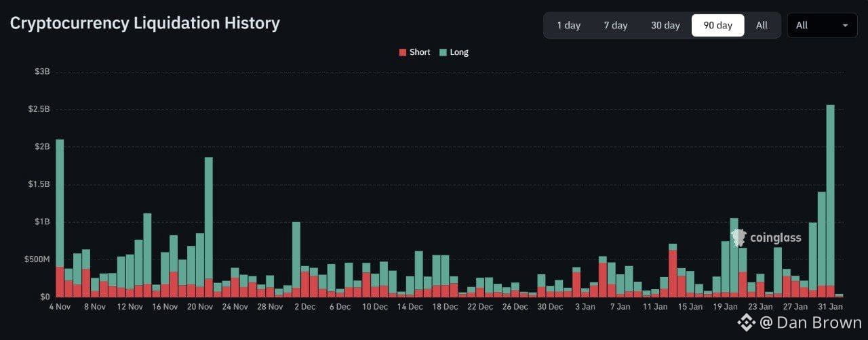
Task: Switch to the 7 day range
Action: (616, 25)
